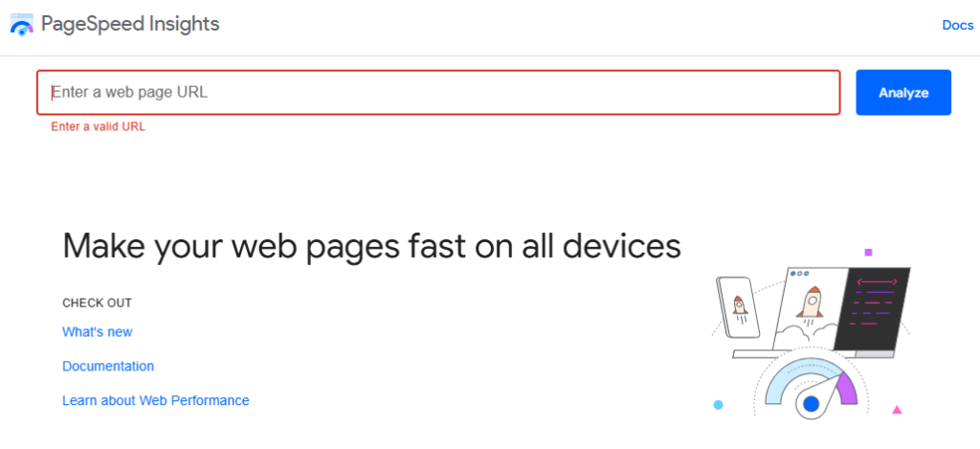This screenshot has height=449, width=980.
Task: Click the phone illustration with rocket
Action: point(739,306)
